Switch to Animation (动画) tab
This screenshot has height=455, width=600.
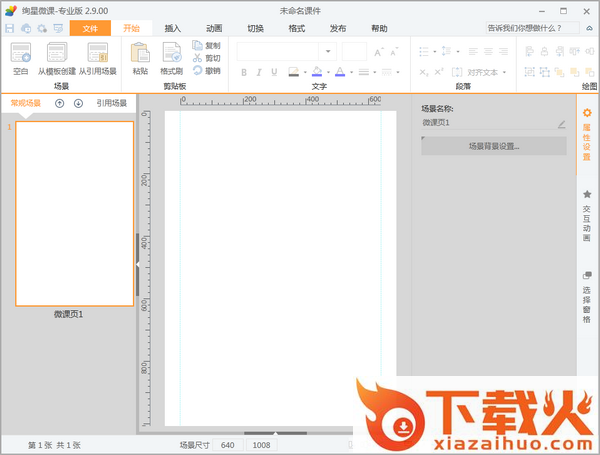click(x=214, y=28)
